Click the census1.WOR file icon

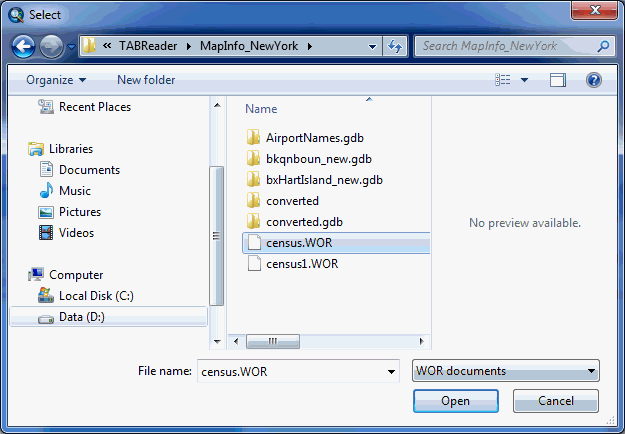click(x=254, y=263)
